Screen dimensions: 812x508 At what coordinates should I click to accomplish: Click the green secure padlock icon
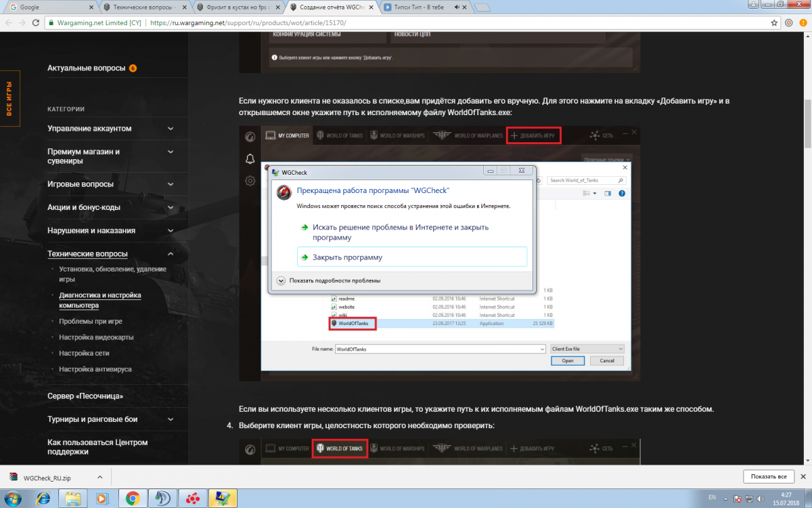[51, 22]
